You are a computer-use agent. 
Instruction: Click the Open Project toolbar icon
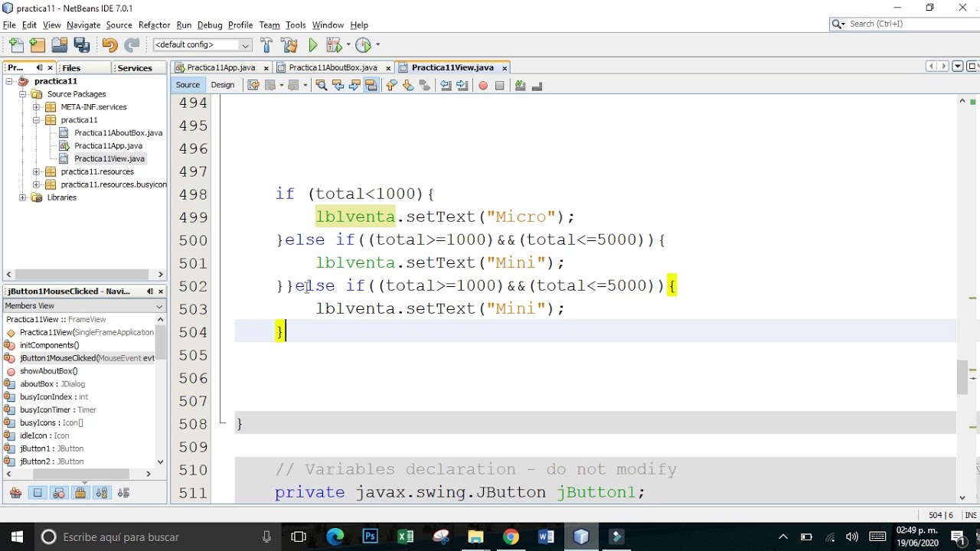[60, 45]
